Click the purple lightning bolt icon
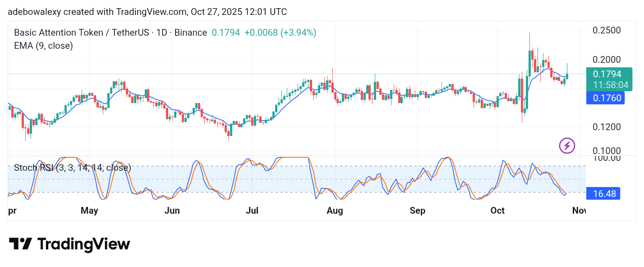The width and height of the screenshot is (644, 267). click(567, 145)
